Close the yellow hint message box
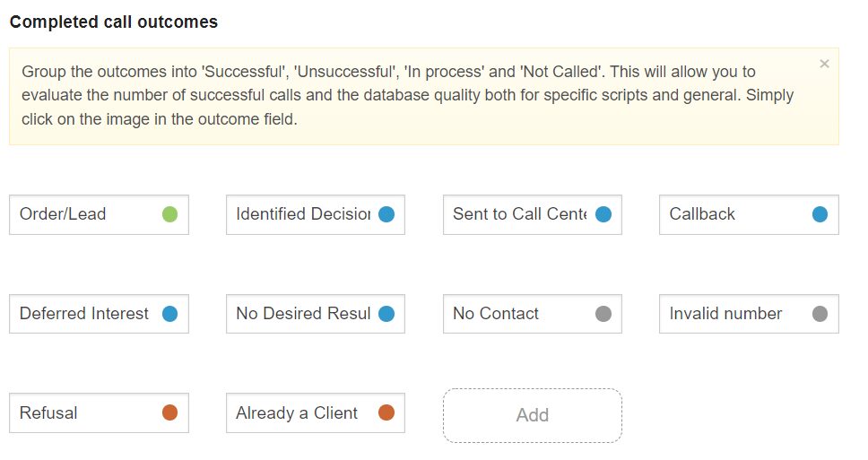The height and width of the screenshot is (460, 868). (824, 64)
